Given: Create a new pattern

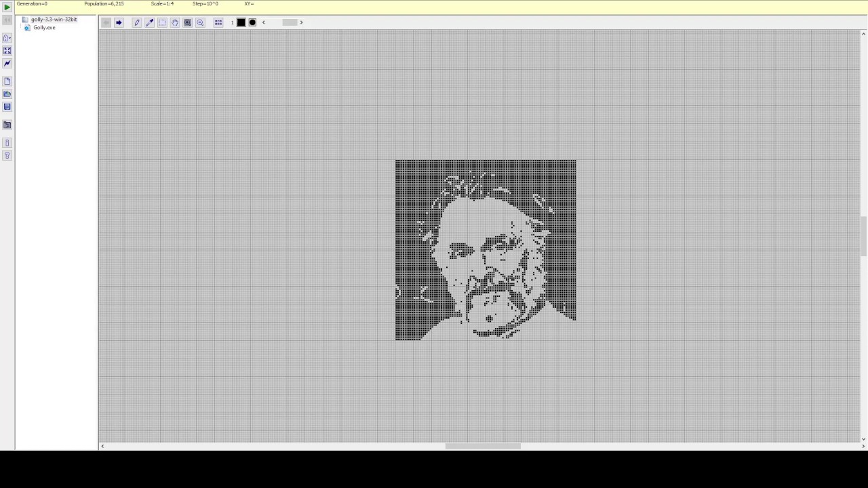Looking at the screenshot, I should (7, 81).
